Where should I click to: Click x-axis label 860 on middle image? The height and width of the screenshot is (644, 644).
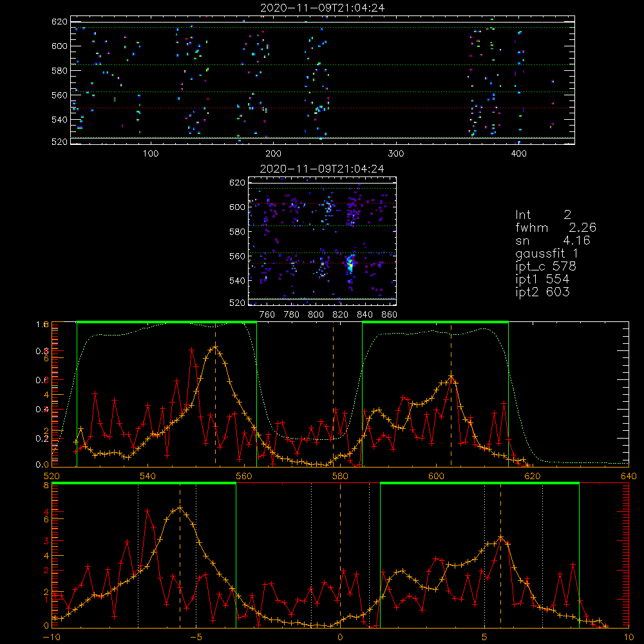pyautogui.click(x=390, y=315)
